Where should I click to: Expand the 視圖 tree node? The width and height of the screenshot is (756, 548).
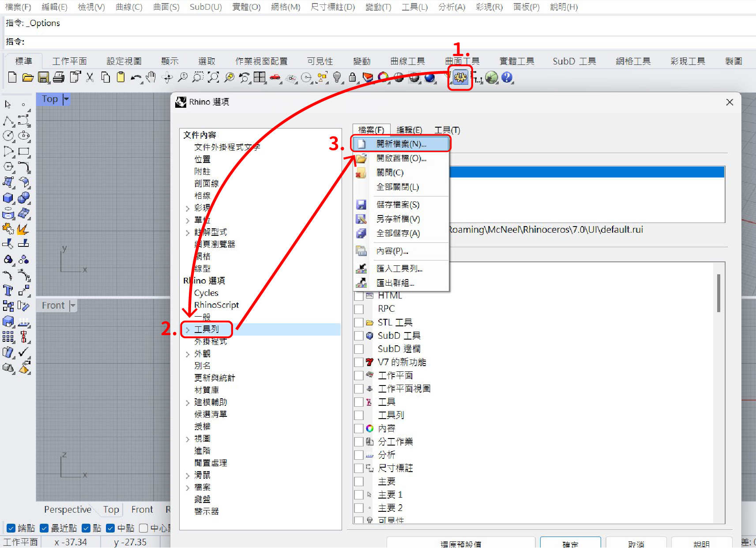[188, 439]
